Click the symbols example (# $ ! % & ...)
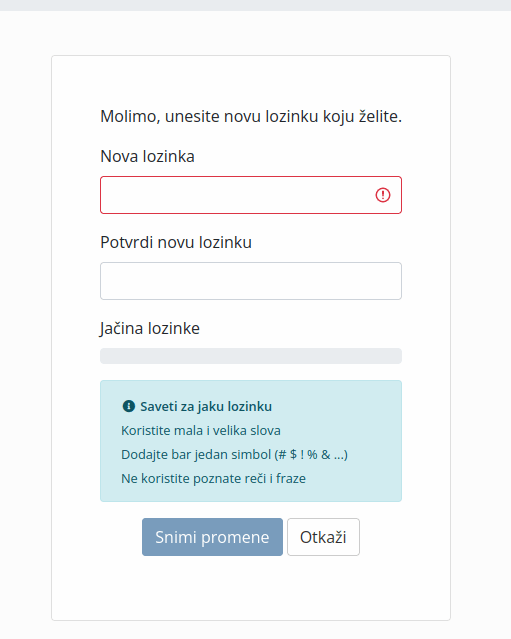The image size is (511, 639). click(x=311, y=454)
